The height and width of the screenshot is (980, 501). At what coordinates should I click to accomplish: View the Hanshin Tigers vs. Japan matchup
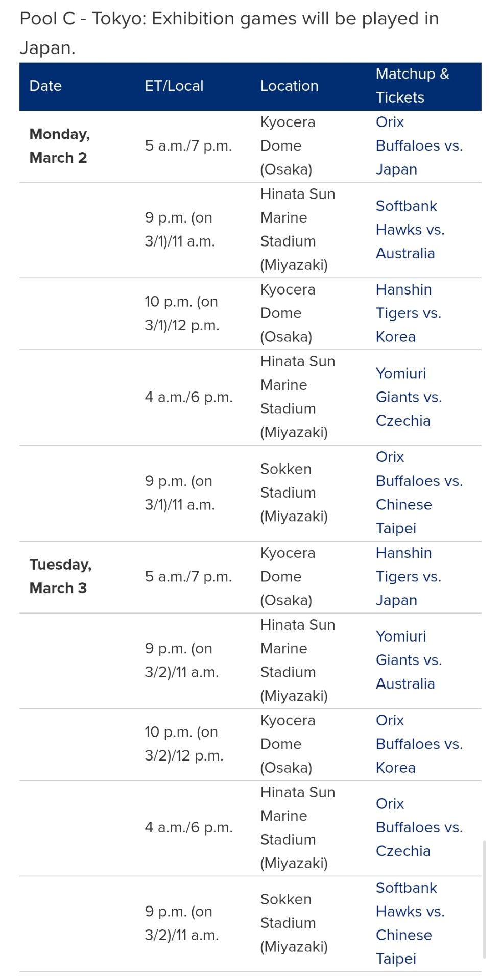[x=408, y=577]
